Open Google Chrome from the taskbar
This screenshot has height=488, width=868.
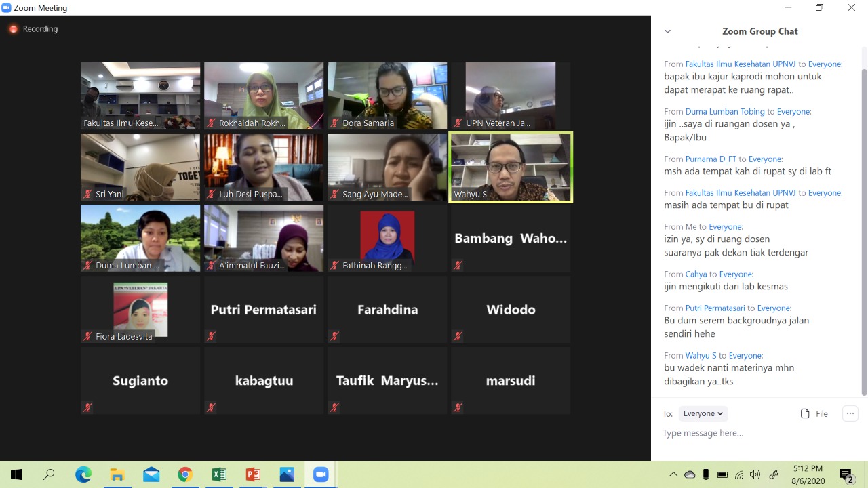(185, 474)
